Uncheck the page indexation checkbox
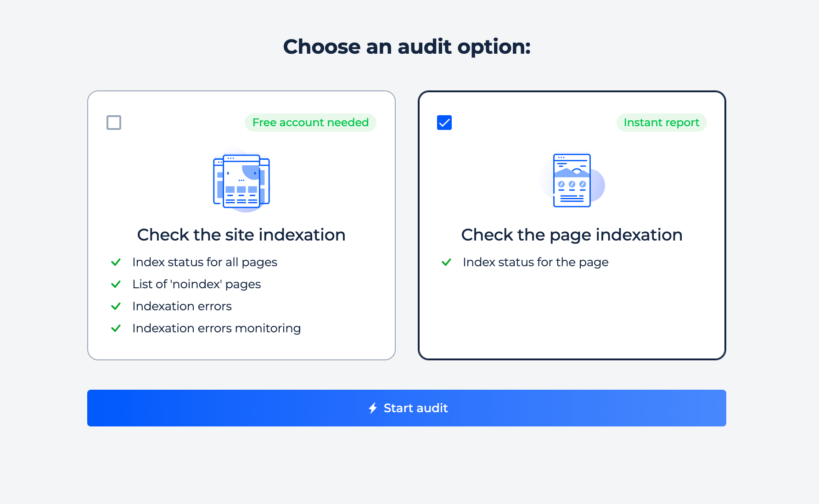 [x=444, y=123]
